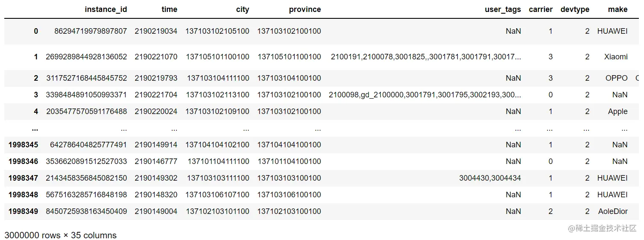Image resolution: width=644 pixels, height=240 pixels.
Task: Click the Apple make cell
Action: point(618,111)
